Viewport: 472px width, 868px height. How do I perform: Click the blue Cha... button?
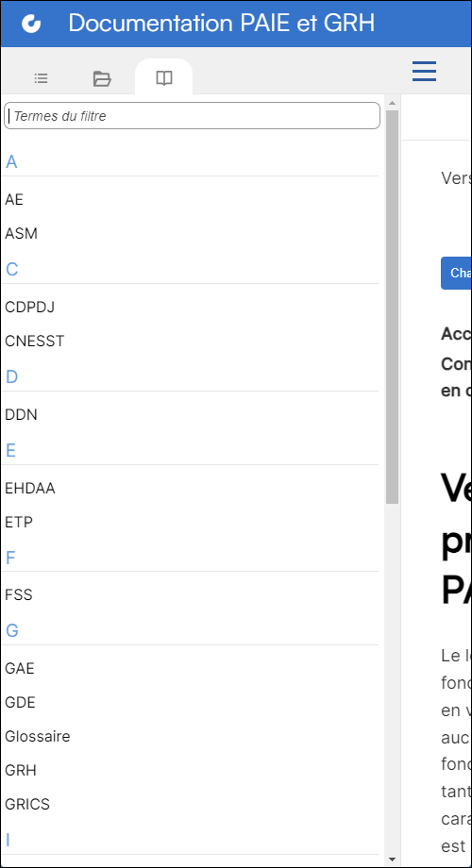tap(456, 273)
